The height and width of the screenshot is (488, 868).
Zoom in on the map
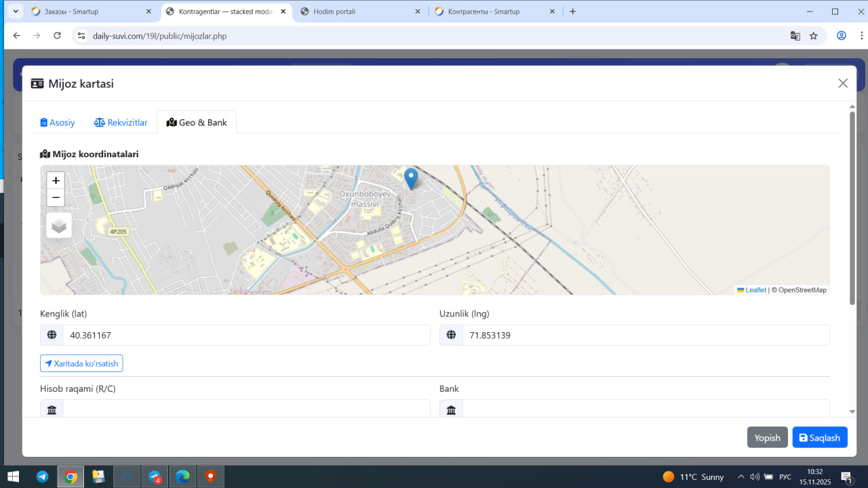pyautogui.click(x=56, y=181)
